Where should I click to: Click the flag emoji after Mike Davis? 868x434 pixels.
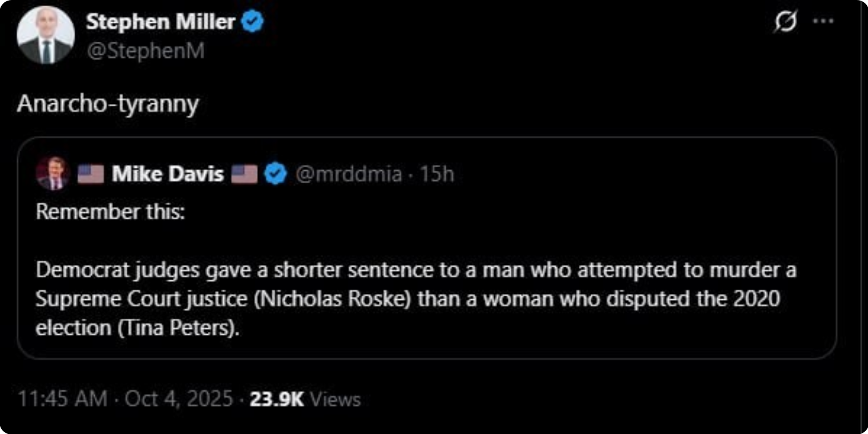pos(244,174)
